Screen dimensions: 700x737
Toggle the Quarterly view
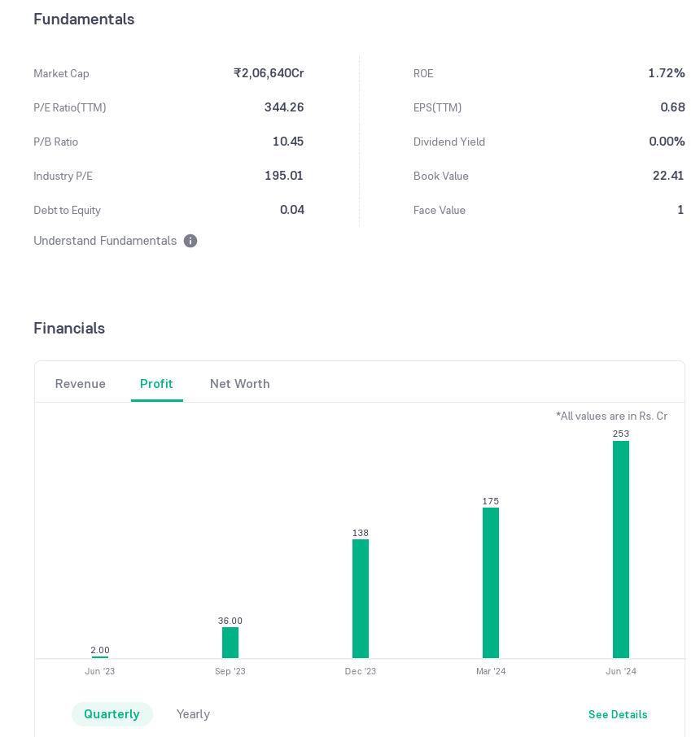click(x=112, y=714)
